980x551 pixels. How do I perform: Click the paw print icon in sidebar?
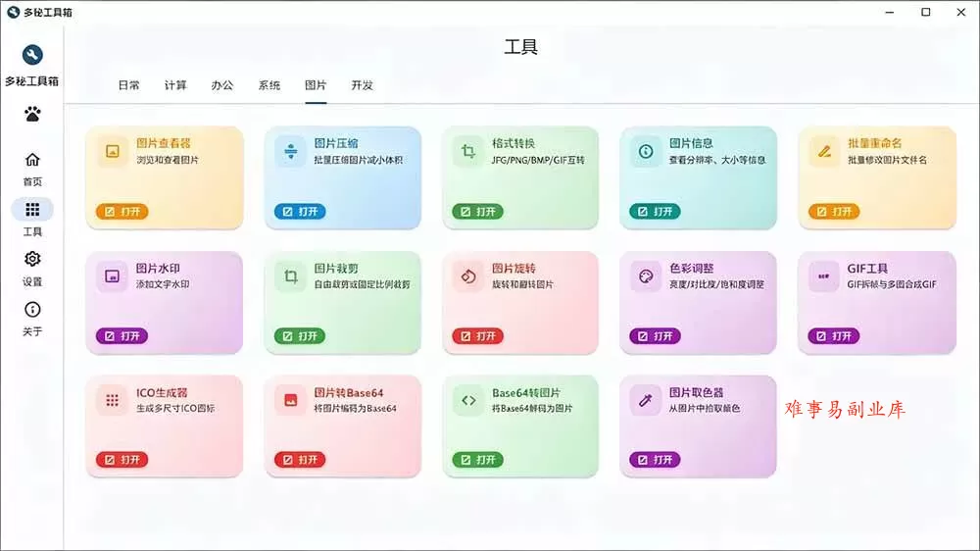click(32, 114)
